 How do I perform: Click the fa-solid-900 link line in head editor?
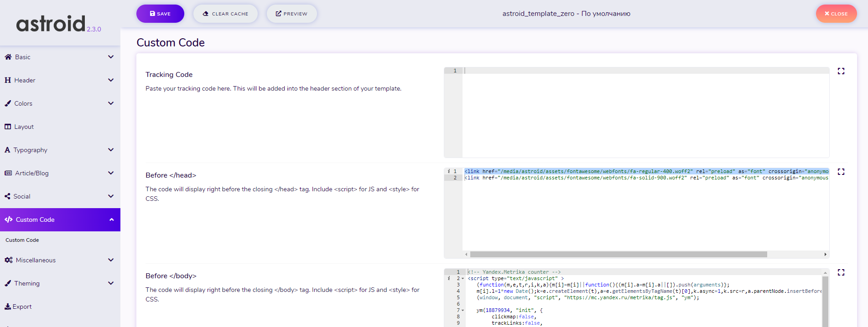pyautogui.click(x=646, y=178)
